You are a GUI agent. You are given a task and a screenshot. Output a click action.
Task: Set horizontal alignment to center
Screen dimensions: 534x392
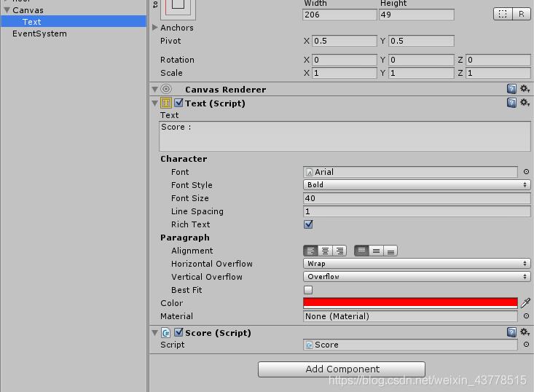[325, 251]
